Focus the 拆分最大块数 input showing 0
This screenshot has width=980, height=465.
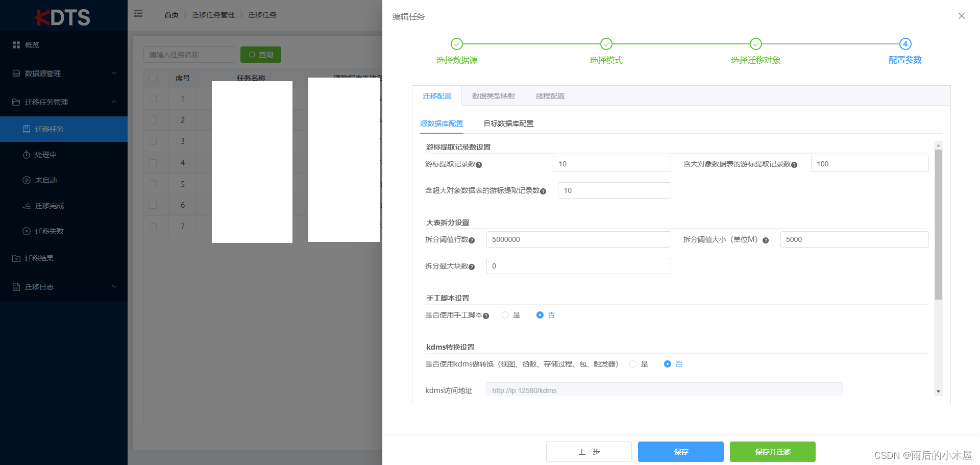click(579, 266)
